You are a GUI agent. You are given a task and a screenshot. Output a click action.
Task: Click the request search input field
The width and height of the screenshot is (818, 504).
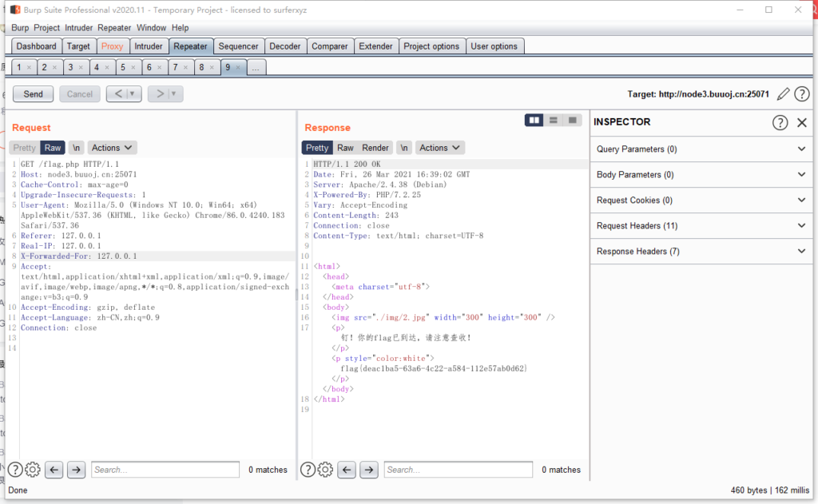165,470
